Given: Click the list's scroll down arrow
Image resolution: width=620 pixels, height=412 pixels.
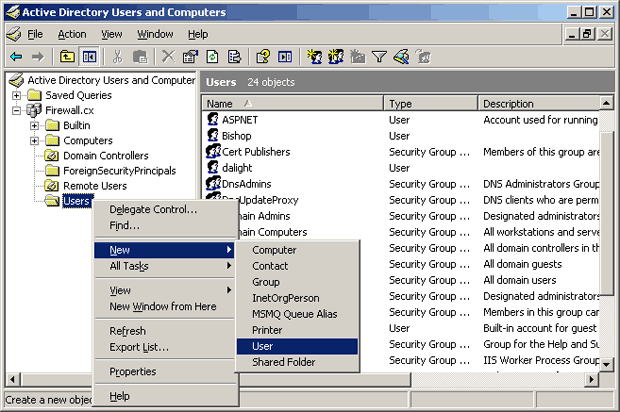Looking at the screenshot, I should point(606,364).
